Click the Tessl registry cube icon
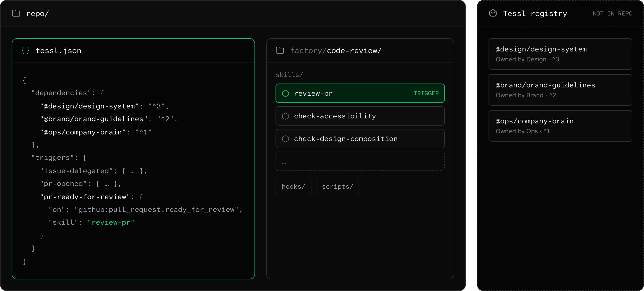644x291 pixels. 493,13
